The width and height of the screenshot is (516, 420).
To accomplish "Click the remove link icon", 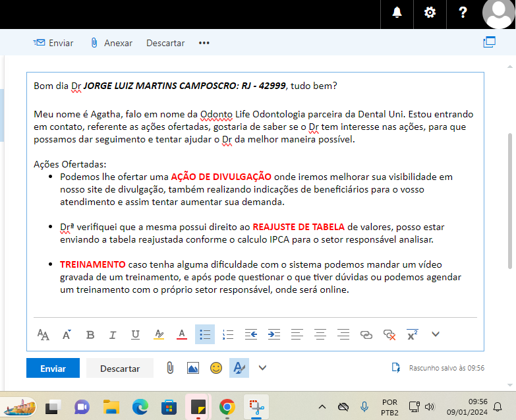I will pos(389,335).
